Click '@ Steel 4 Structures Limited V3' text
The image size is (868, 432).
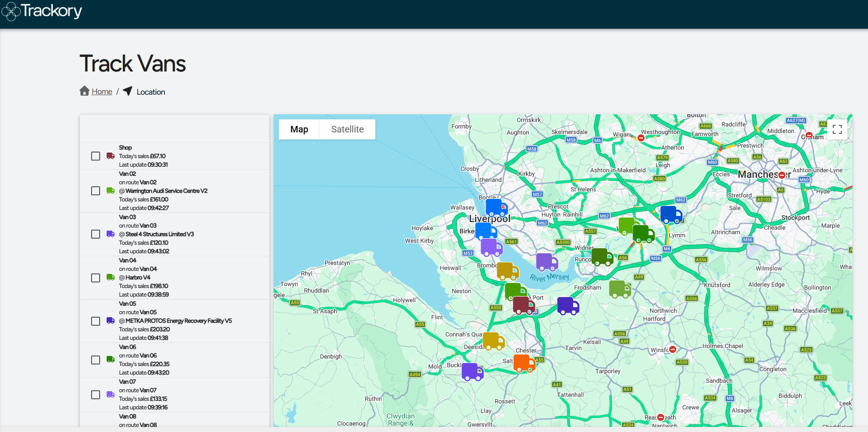[156, 234]
